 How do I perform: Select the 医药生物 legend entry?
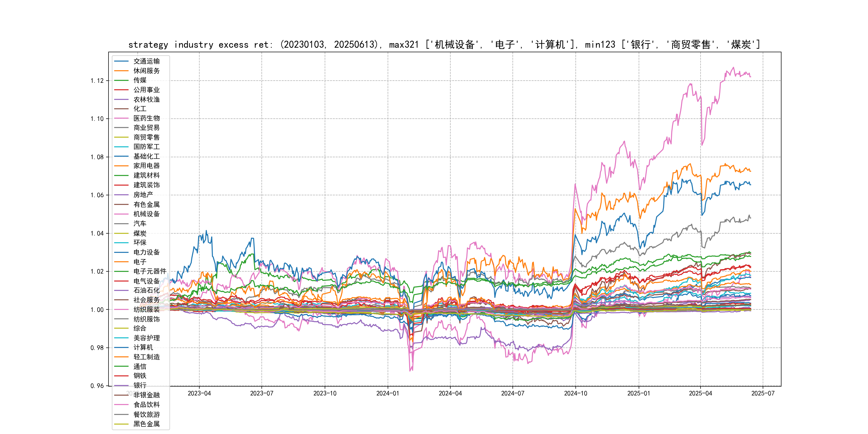[x=146, y=118]
